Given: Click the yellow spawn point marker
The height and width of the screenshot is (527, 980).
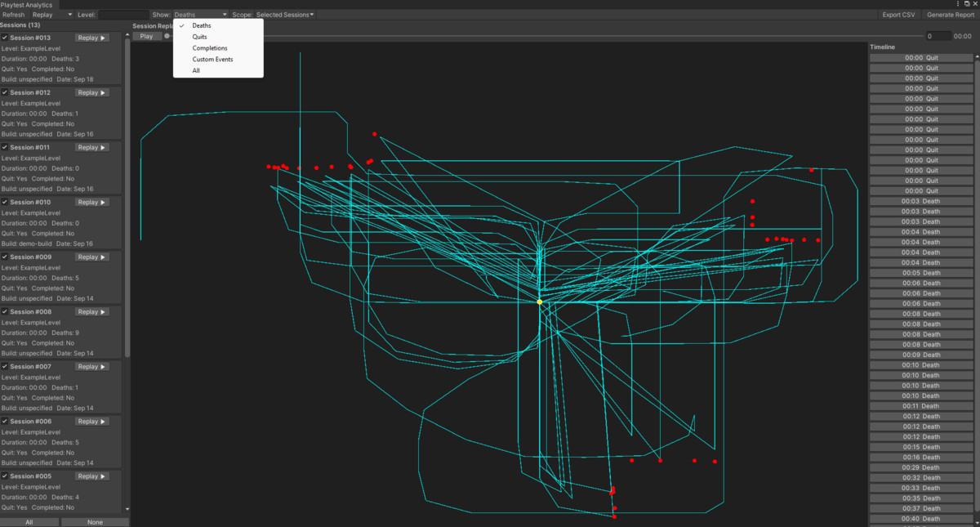Looking at the screenshot, I should click(540, 302).
